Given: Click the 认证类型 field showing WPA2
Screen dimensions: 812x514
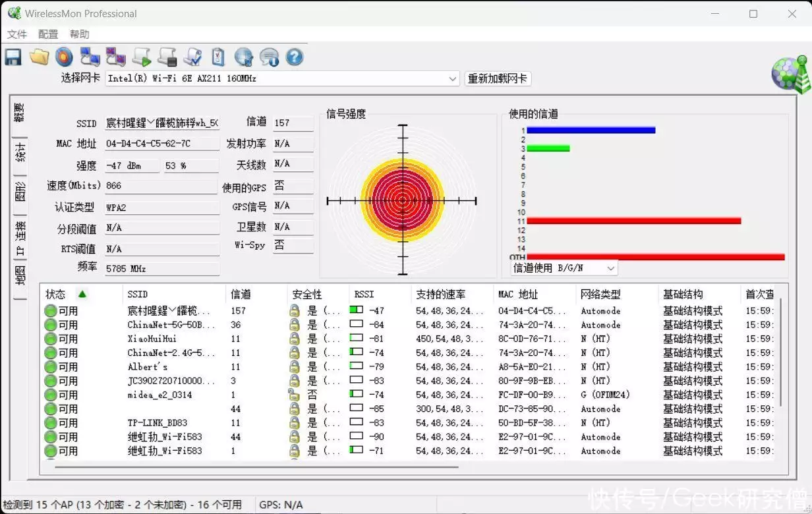Looking at the screenshot, I should click(x=161, y=207).
